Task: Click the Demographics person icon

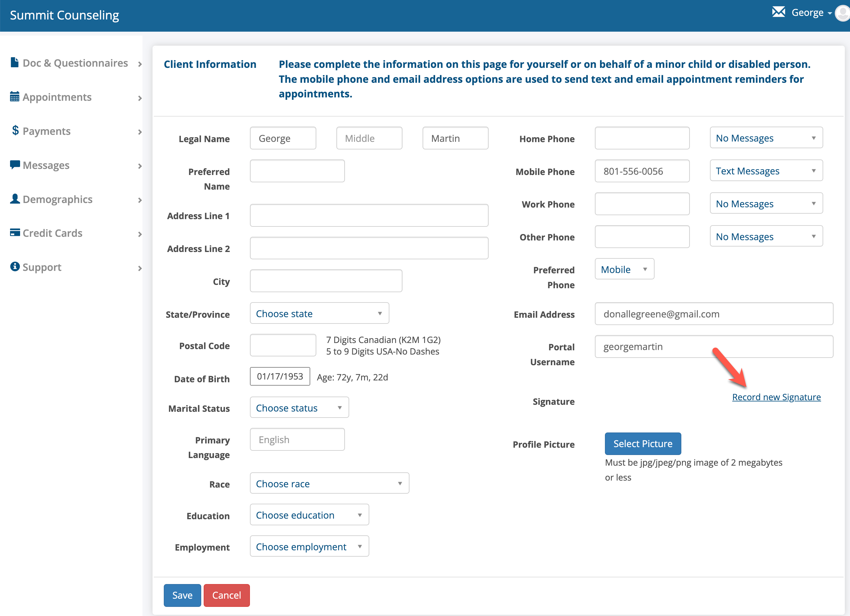Action: coord(15,199)
